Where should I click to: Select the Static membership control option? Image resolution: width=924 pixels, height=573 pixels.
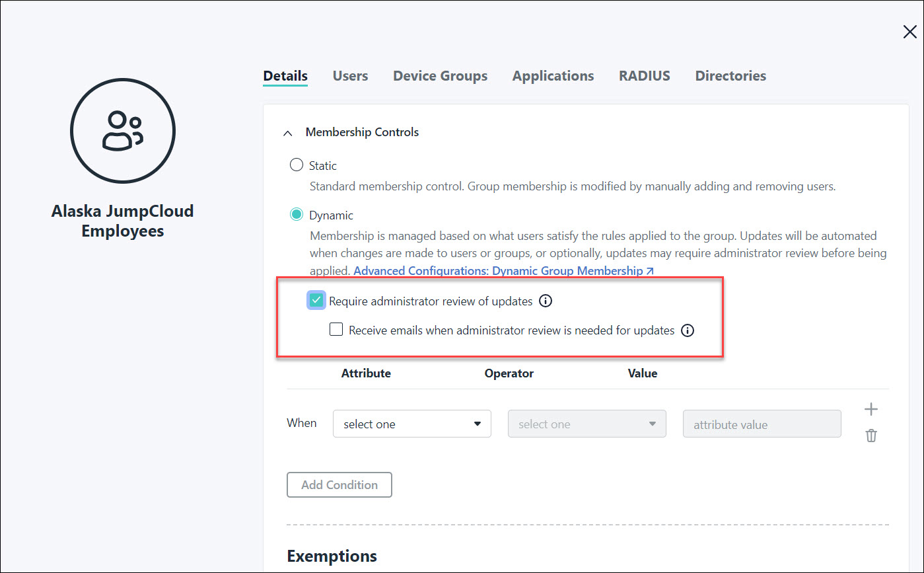(296, 165)
